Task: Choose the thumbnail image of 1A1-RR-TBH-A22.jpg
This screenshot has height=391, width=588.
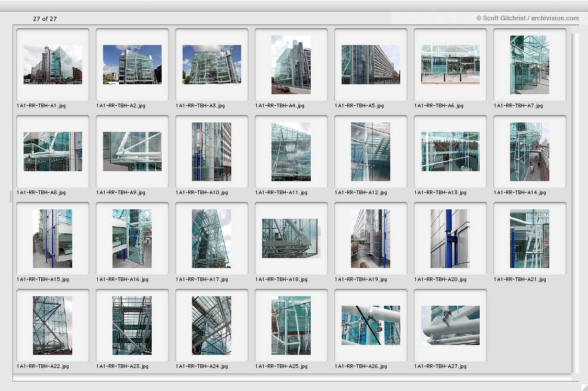Action: pyautogui.click(x=52, y=326)
